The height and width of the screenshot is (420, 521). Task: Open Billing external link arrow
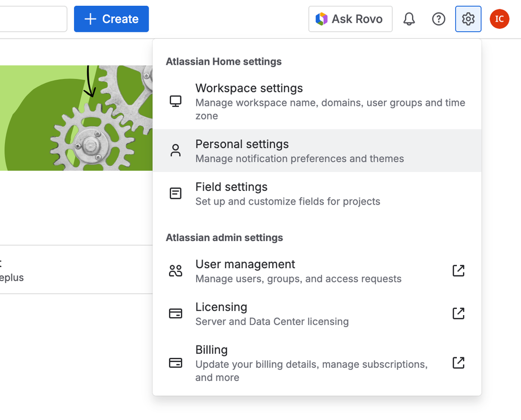click(x=458, y=363)
